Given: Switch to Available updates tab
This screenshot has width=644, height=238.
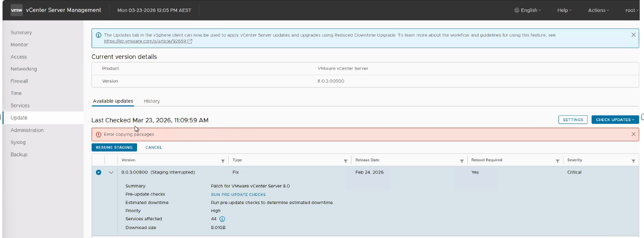Looking at the screenshot, I should [x=113, y=101].
